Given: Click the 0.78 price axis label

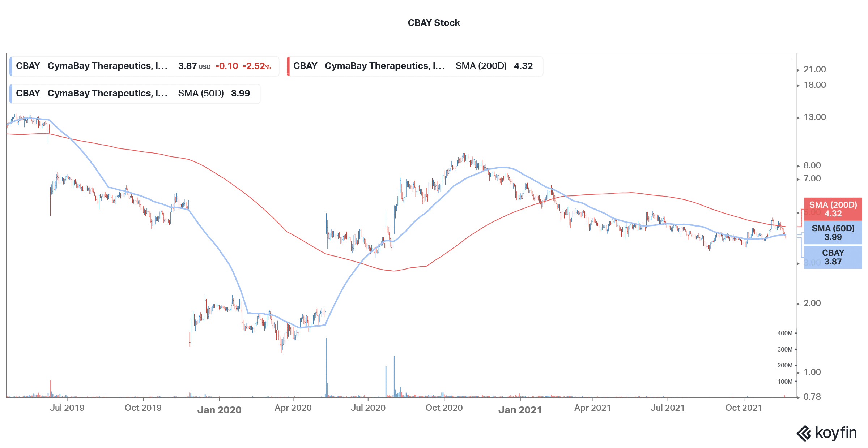Looking at the screenshot, I should 812,397.
